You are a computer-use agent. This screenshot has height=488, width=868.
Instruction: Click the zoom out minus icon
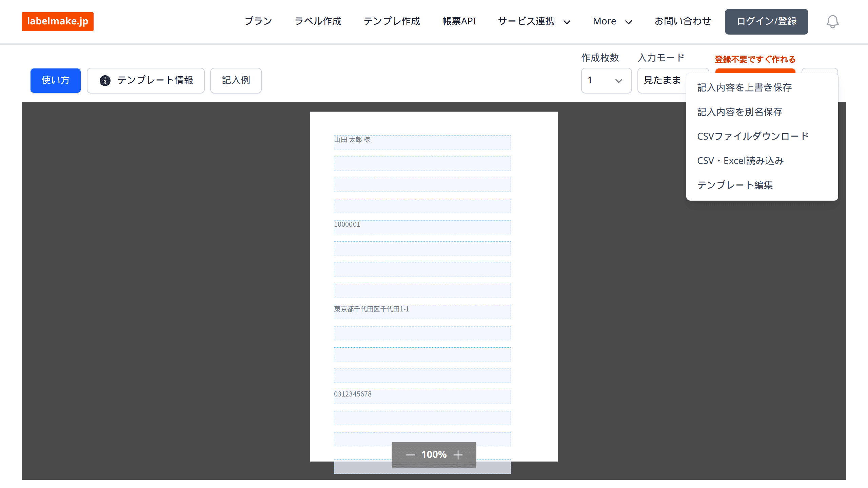410,455
